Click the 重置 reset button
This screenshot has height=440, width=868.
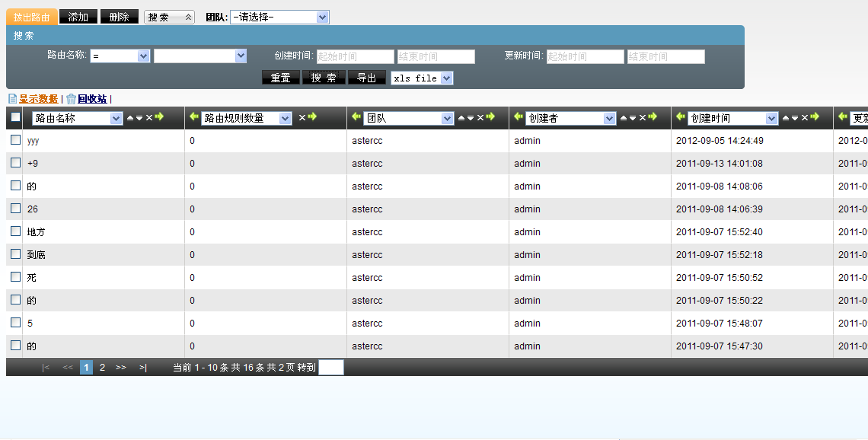coord(280,78)
